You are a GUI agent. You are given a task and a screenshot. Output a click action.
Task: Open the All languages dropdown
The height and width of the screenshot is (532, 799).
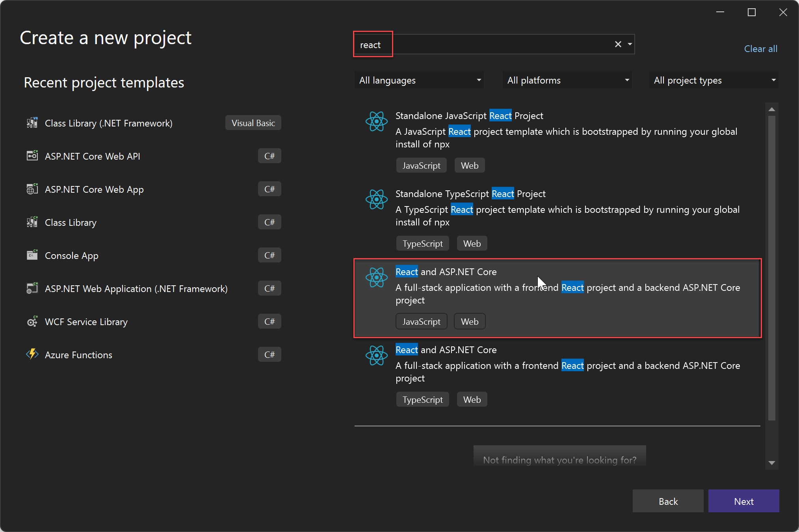(x=419, y=80)
